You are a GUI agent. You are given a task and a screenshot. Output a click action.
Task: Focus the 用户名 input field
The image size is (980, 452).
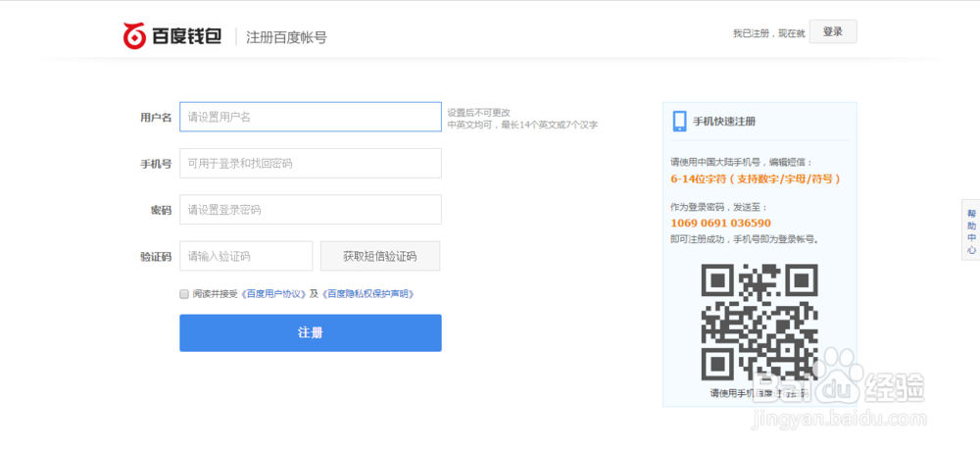pyautogui.click(x=310, y=117)
